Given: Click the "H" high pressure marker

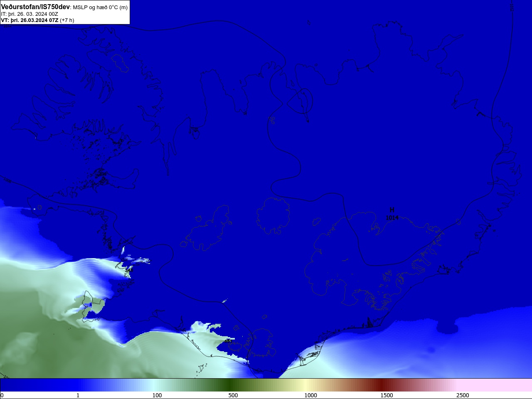Looking at the screenshot, I should (x=392, y=210).
